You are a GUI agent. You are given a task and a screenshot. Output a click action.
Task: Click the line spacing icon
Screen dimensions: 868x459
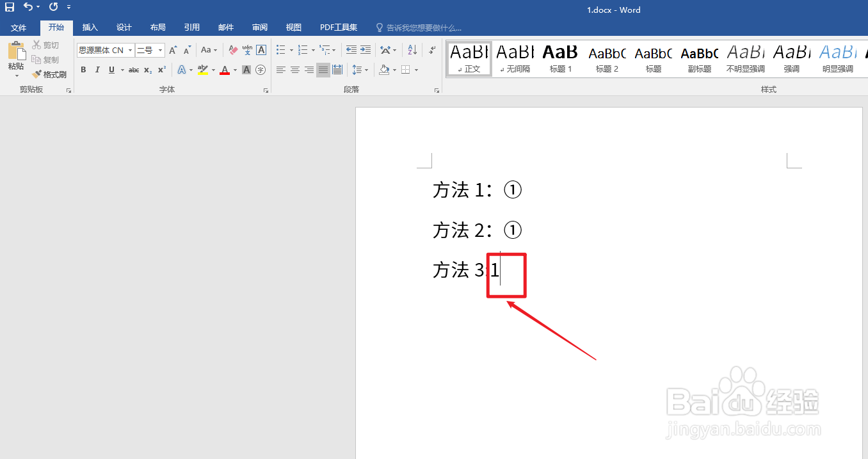coord(357,70)
